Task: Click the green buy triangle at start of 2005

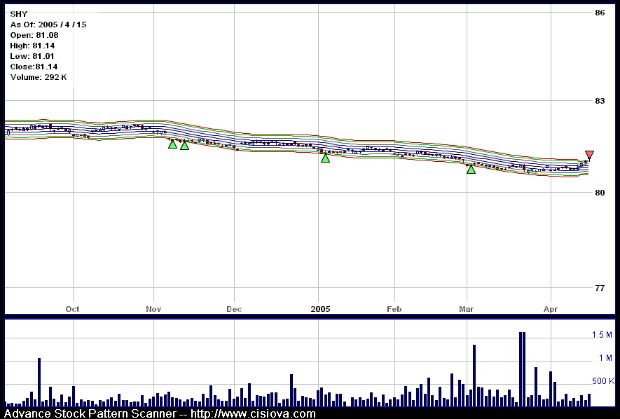Action: click(x=325, y=159)
